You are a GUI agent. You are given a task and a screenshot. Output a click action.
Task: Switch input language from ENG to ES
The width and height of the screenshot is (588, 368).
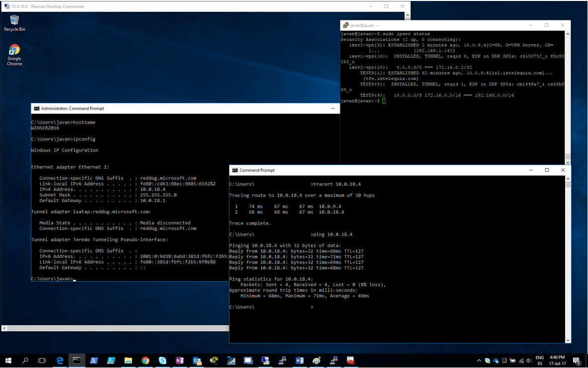click(x=539, y=361)
